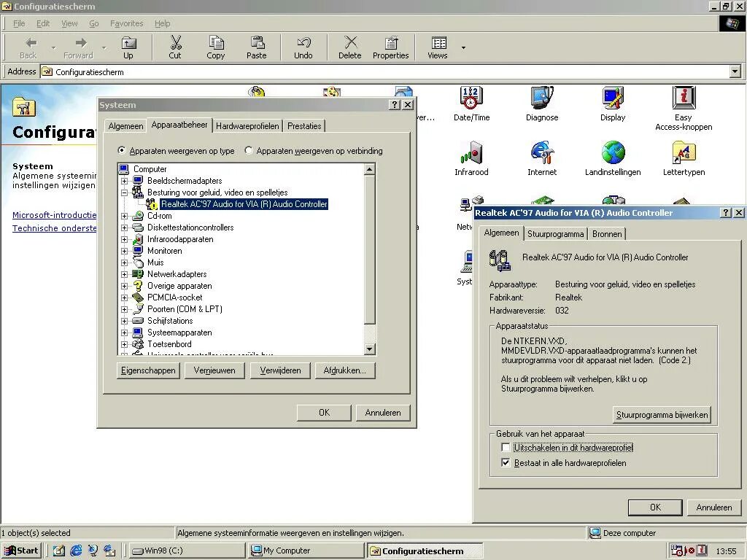Open the Favorites menu
This screenshot has width=747, height=560.
[x=126, y=23]
